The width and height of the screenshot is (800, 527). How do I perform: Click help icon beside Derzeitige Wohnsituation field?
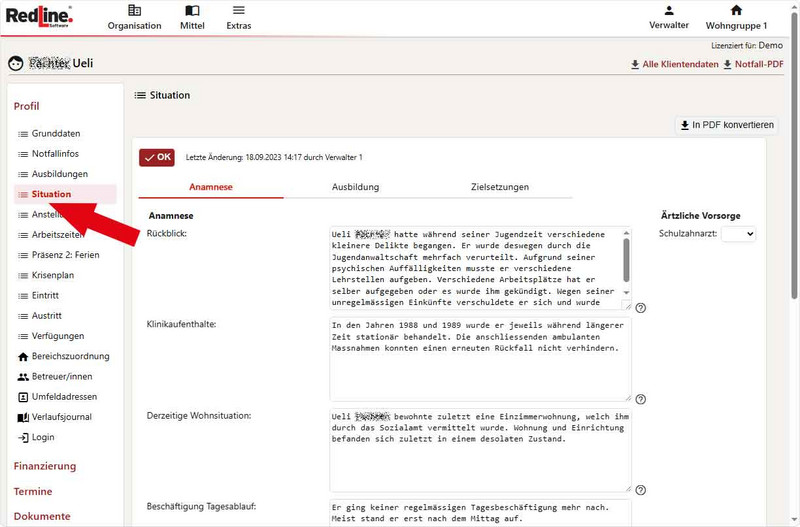pyautogui.click(x=640, y=490)
